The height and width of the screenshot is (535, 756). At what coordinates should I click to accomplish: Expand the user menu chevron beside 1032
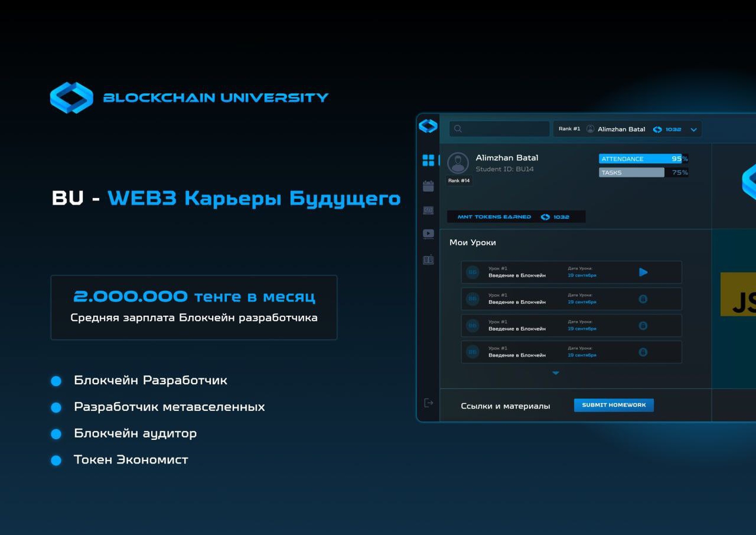pyautogui.click(x=694, y=130)
